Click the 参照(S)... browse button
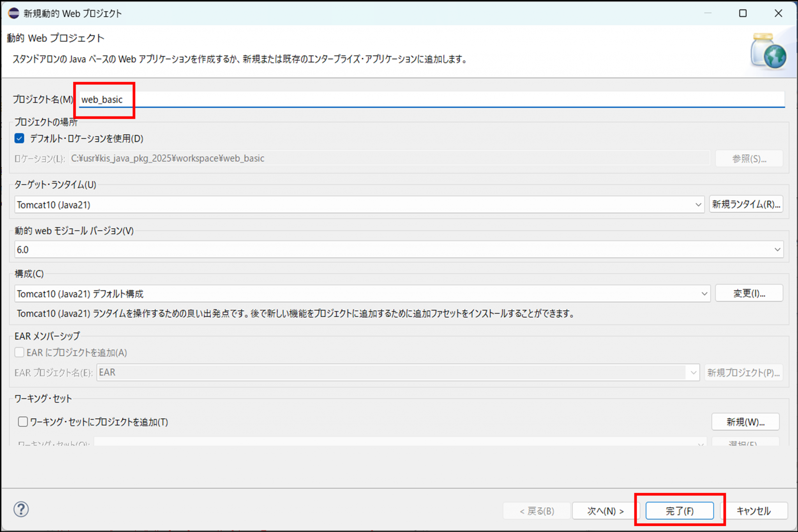Screen dimensions: 798x532 749,159
